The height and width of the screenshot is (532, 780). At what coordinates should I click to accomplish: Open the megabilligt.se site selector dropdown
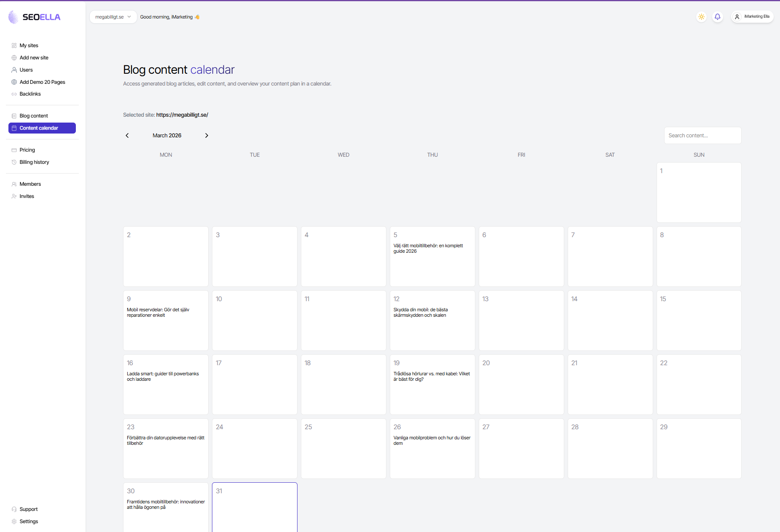[113, 17]
